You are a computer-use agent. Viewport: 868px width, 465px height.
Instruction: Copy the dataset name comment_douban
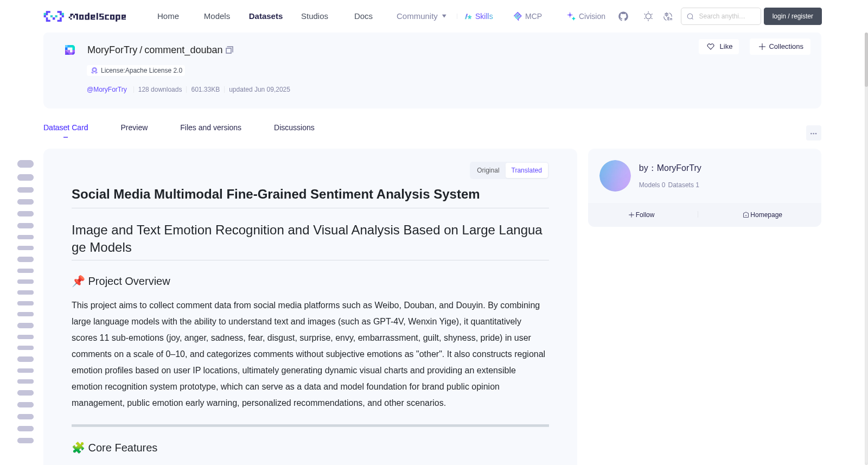[x=229, y=50]
